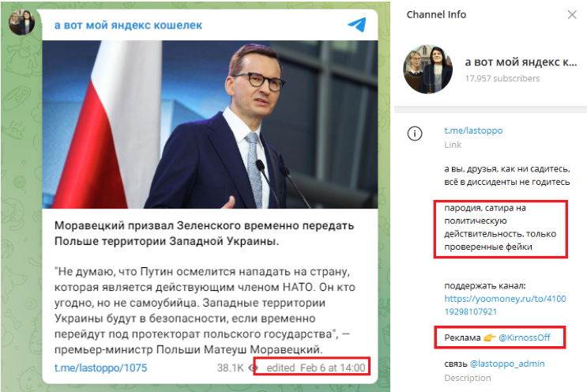Click the Channel Info header title
This screenshot has width=587, height=392.
tap(436, 14)
